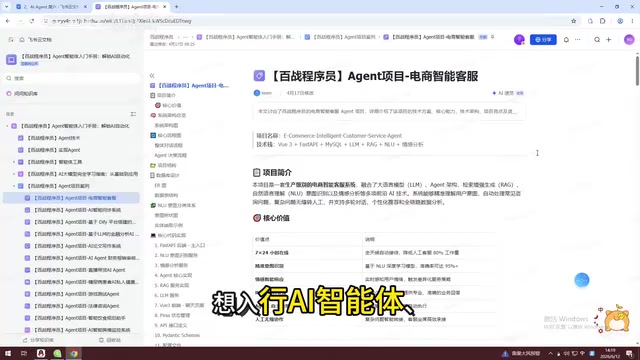
Task: Click the blue 分享 share button
Action: (x=543, y=40)
